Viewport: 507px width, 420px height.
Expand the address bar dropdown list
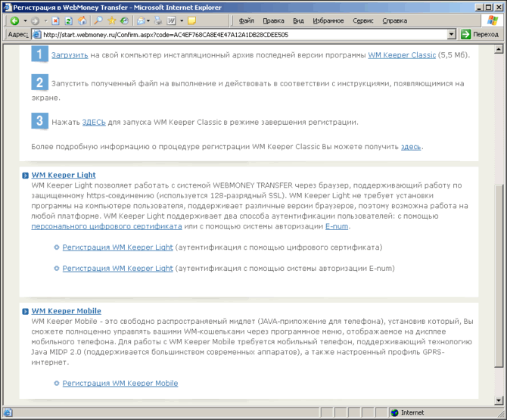(452, 34)
